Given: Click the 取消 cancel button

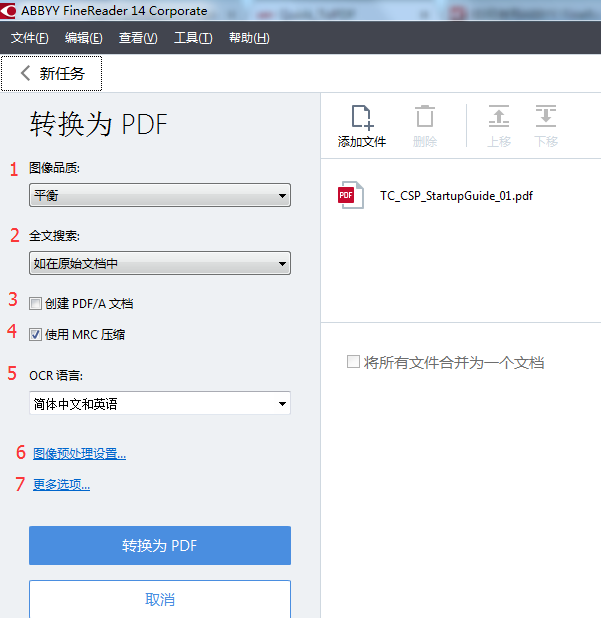Looking at the screenshot, I should click(x=160, y=599).
